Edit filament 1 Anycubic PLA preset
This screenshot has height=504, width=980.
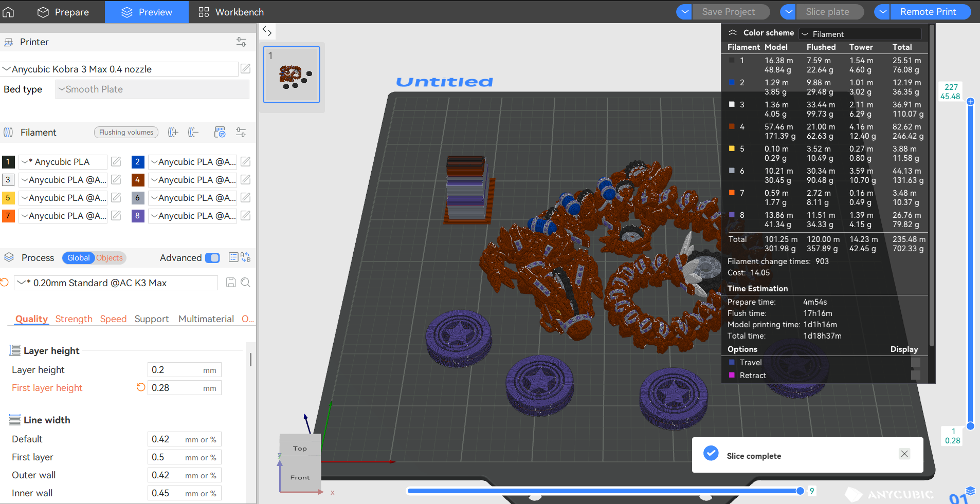coord(116,162)
